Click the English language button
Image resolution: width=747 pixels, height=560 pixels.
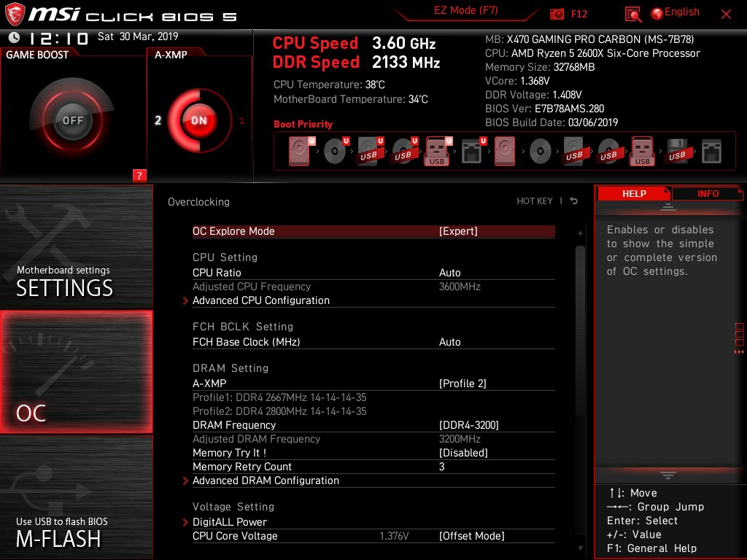coord(682,12)
